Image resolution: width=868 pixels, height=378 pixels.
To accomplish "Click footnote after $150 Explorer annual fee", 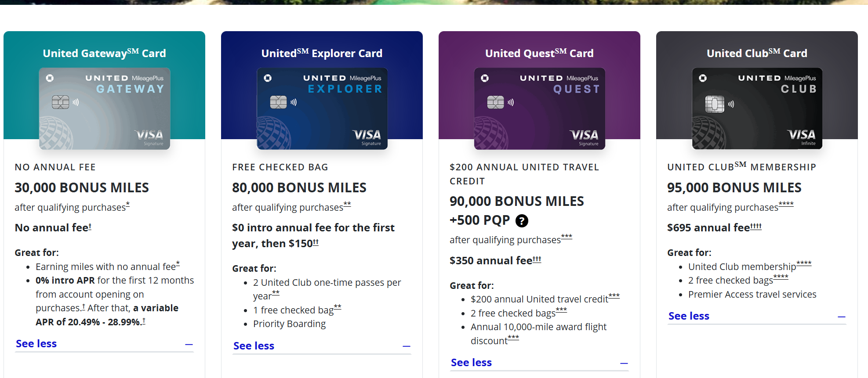I will click(x=316, y=242).
